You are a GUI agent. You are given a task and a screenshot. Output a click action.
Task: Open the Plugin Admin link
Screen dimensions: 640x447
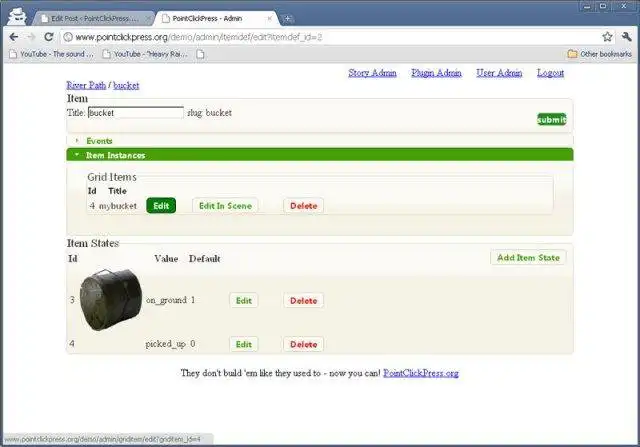point(436,73)
